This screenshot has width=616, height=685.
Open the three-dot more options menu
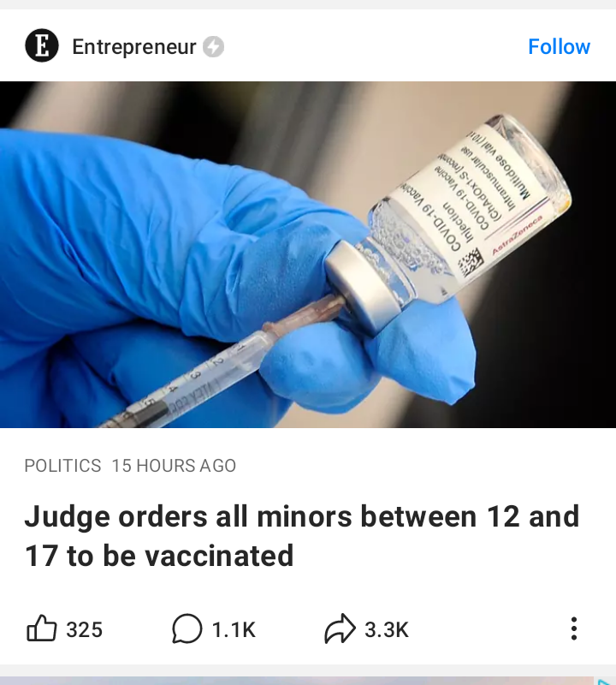coord(574,628)
